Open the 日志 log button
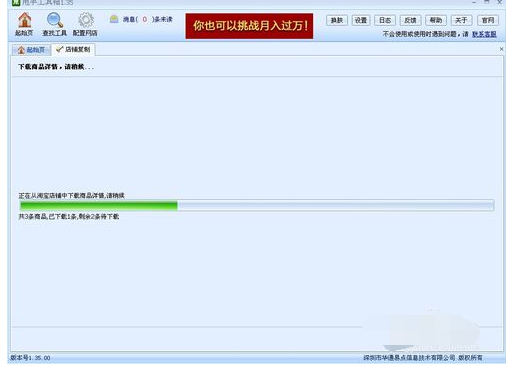This screenshot has width=506, height=368. click(x=385, y=20)
